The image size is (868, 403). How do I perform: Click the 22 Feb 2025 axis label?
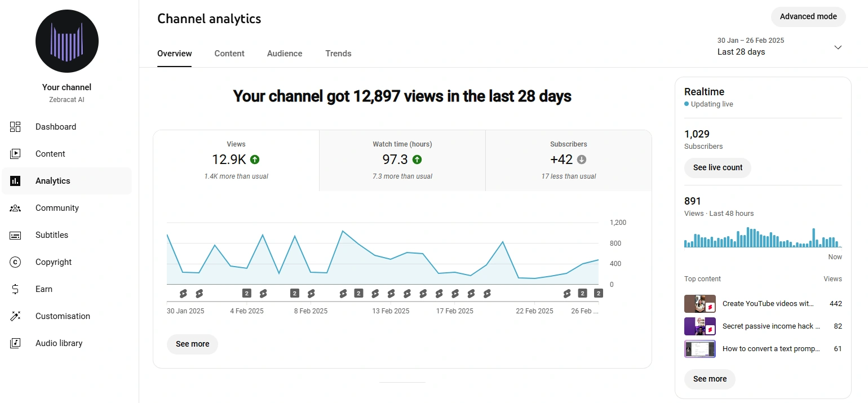coord(534,311)
